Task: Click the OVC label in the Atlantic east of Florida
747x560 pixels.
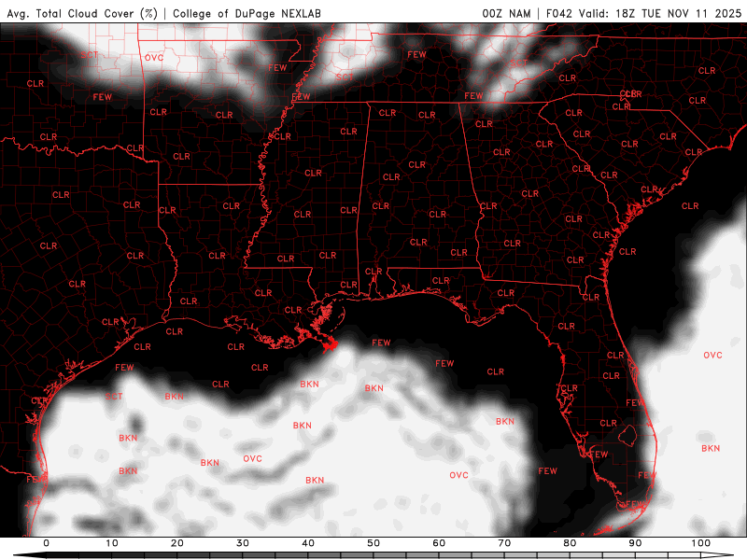Action: [x=712, y=356]
